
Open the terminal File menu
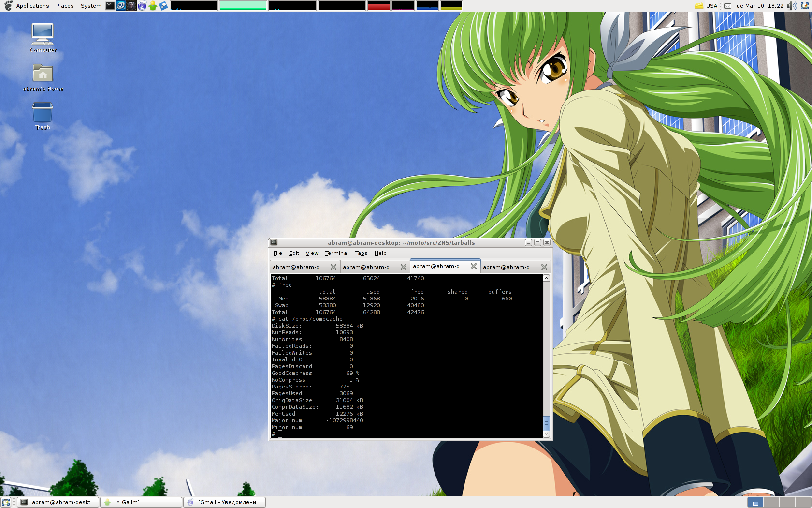click(277, 253)
